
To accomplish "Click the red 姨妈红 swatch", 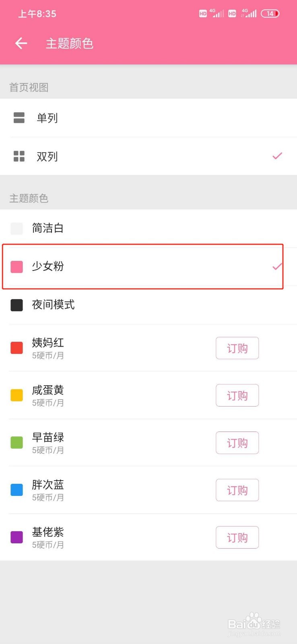I will (16, 348).
